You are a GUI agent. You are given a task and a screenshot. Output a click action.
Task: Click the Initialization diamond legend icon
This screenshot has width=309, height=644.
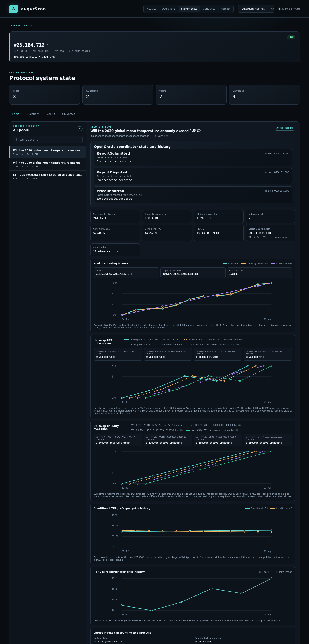pos(277,572)
